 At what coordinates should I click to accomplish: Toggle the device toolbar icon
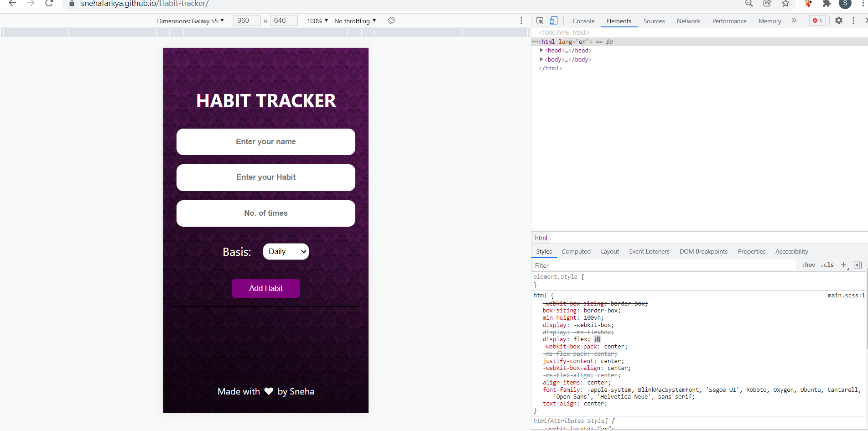[553, 20]
